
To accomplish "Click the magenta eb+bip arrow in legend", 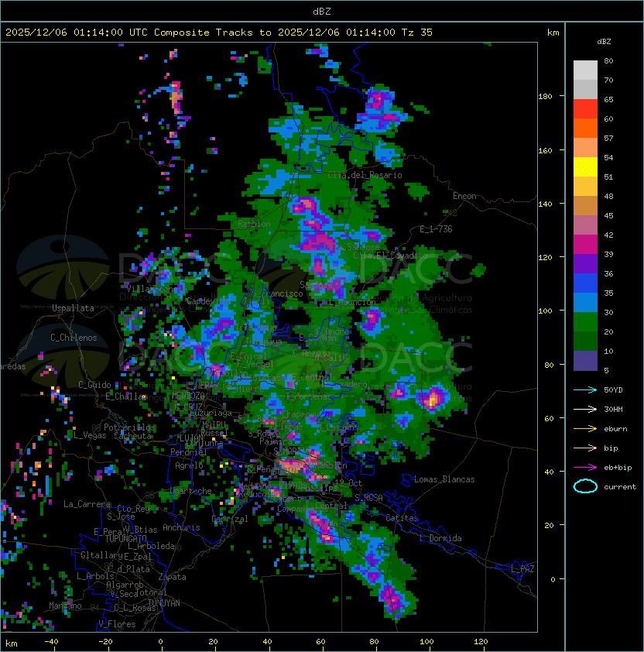I will [585, 468].
